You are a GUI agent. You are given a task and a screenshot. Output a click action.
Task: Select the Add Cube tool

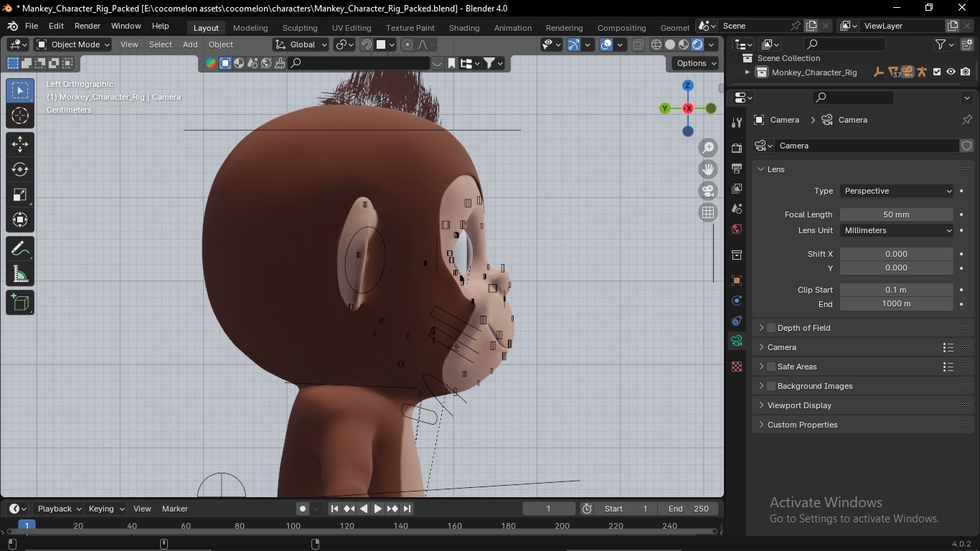[x=20, y=302]
